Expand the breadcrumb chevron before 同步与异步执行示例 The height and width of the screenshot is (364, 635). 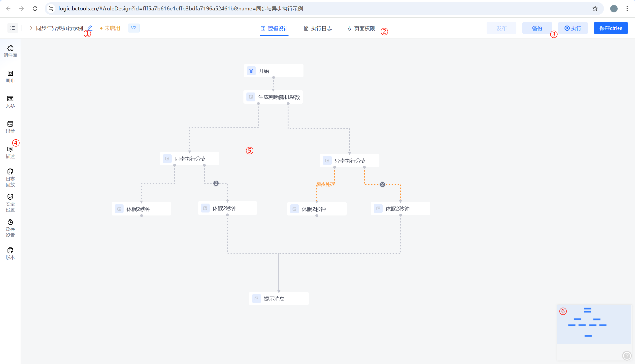tap(31, 28)
